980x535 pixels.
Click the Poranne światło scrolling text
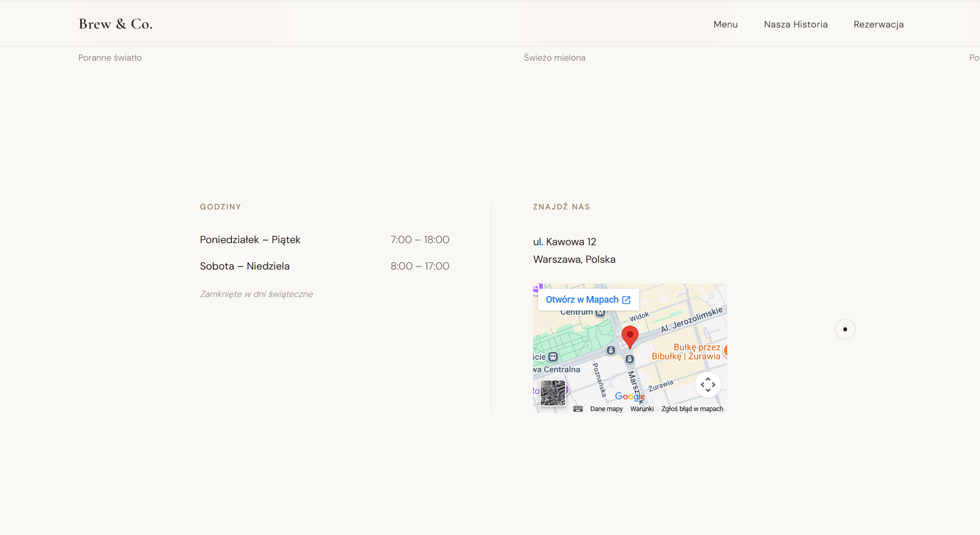(x=109, y=58)
